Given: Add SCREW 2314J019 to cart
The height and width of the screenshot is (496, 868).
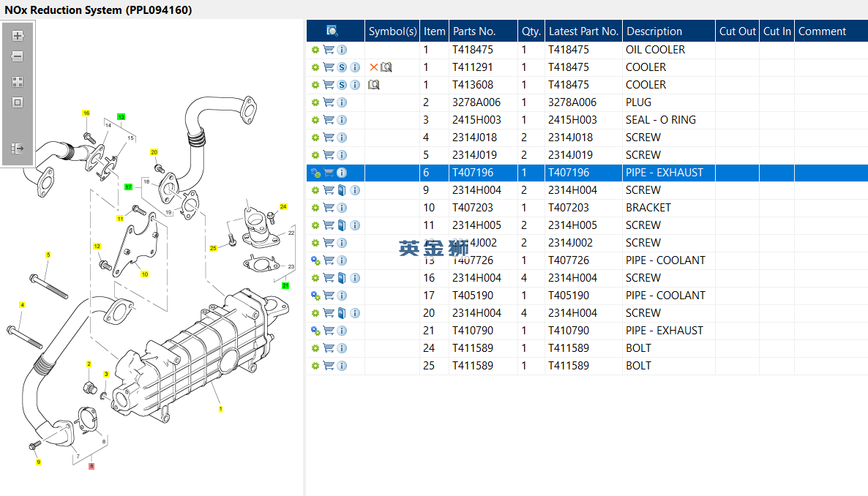Looking at the screenshot, I should [329, 155].
